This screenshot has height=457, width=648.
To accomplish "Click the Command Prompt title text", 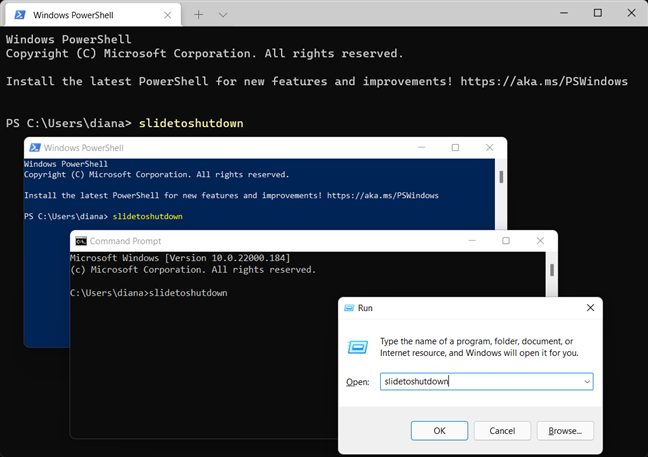I will [x=125, y=241].
